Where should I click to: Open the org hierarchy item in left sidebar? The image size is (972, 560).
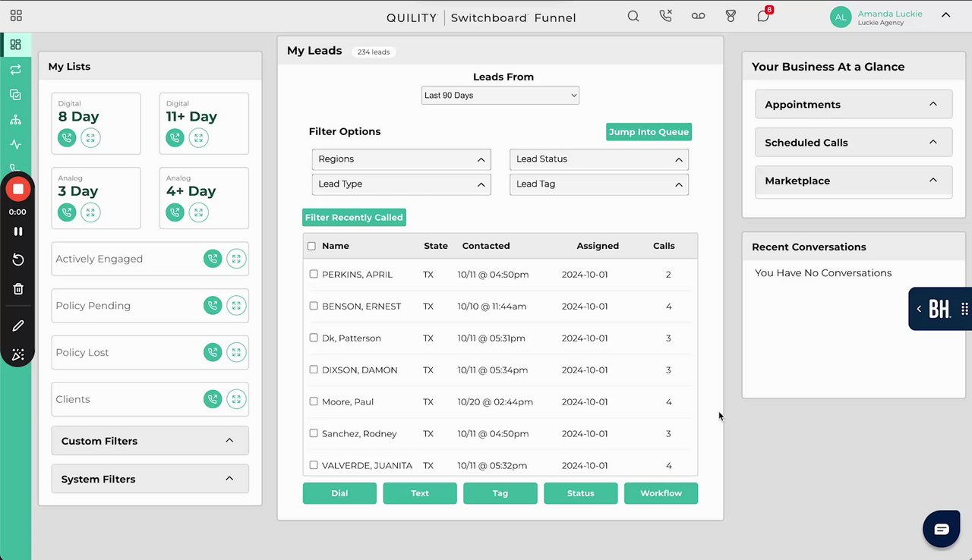[15, 120]
